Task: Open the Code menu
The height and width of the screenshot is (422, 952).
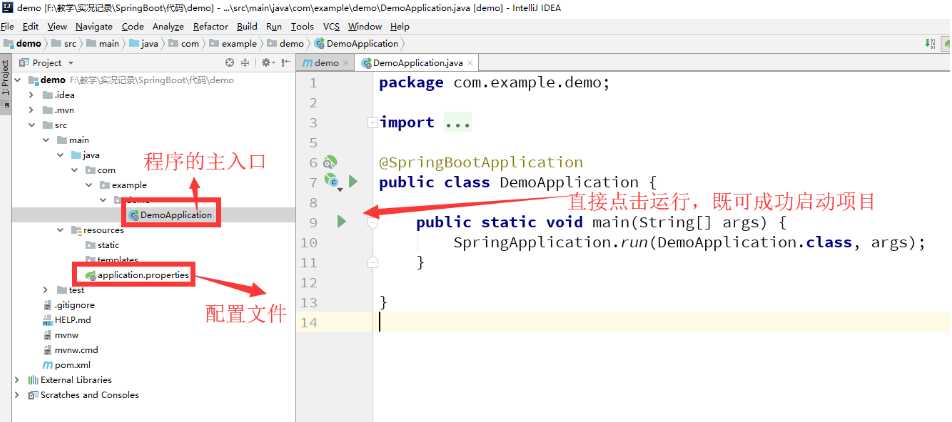Action: pyautogui.click(x=133, y=27)
